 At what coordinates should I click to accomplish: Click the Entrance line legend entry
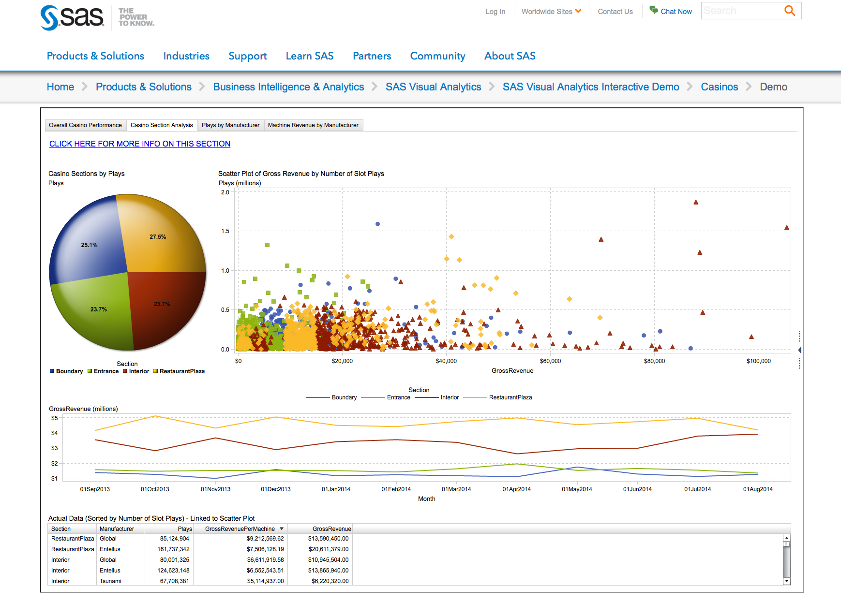click(x=386, y=397)
